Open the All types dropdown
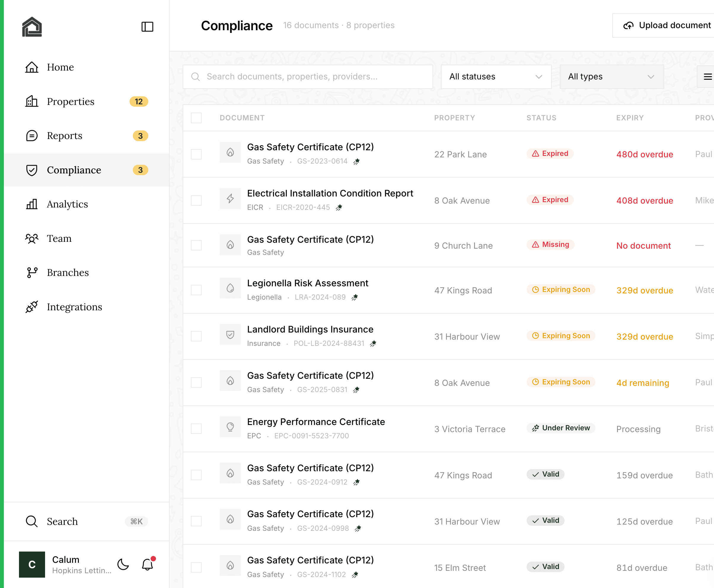 tap(612, 76)
